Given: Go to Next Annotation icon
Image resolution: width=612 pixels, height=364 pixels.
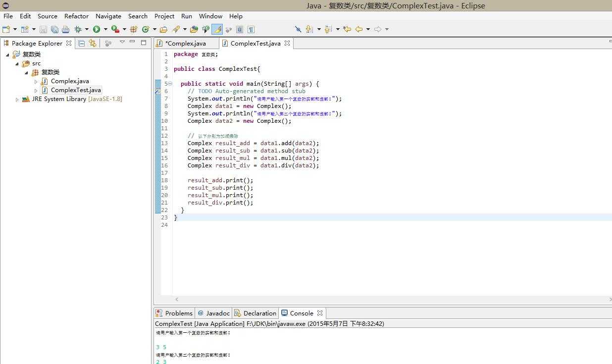Looking at the screenshot, I should tap(309, 29).
